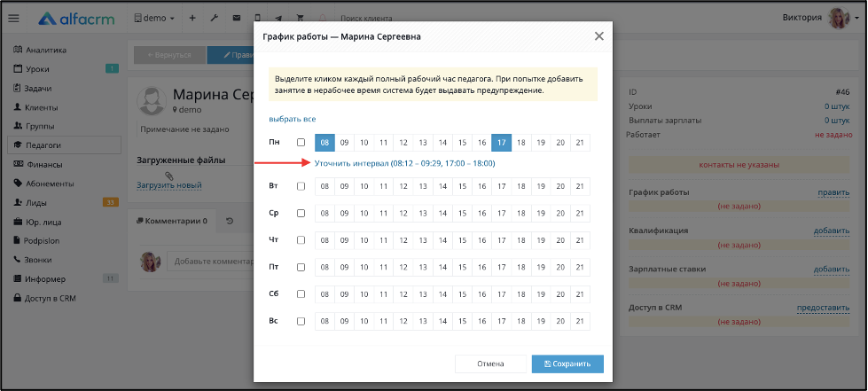Open the wrench settings icon
Viewport: 868px width, 391px height.
pyautogui.click(x=215, y=18)
